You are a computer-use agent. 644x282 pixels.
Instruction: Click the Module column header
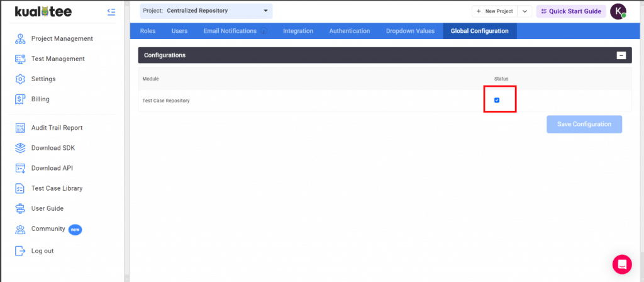click(150, 79)
